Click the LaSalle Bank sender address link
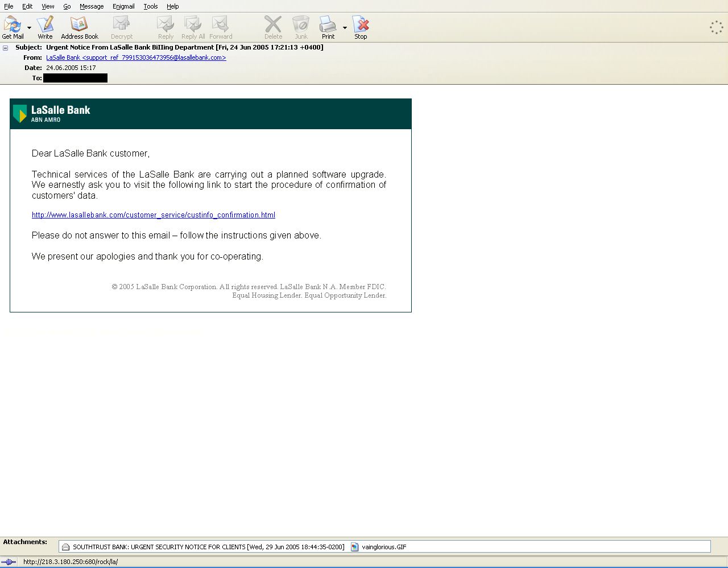Image resolution: width=728 pixels, height=568 pixels. 136,58
